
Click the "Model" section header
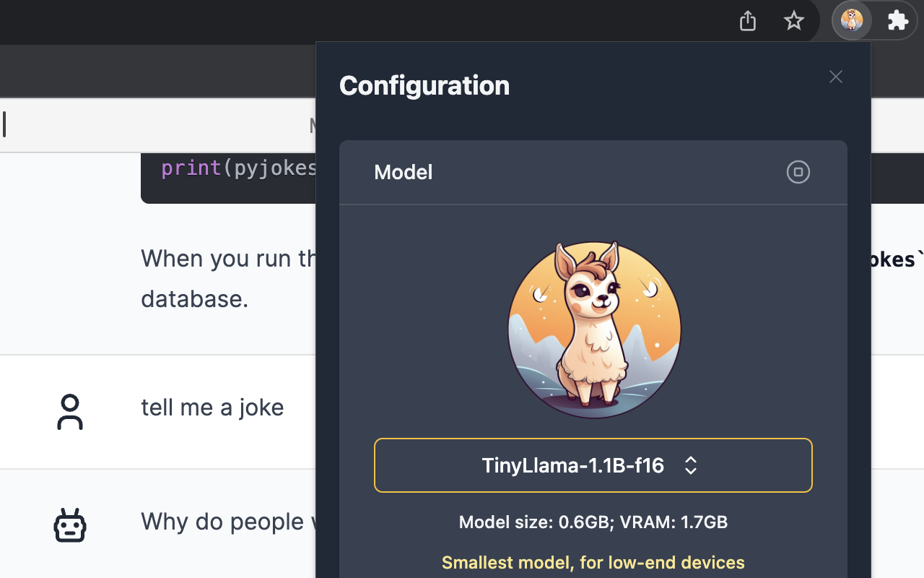(404, 172)
